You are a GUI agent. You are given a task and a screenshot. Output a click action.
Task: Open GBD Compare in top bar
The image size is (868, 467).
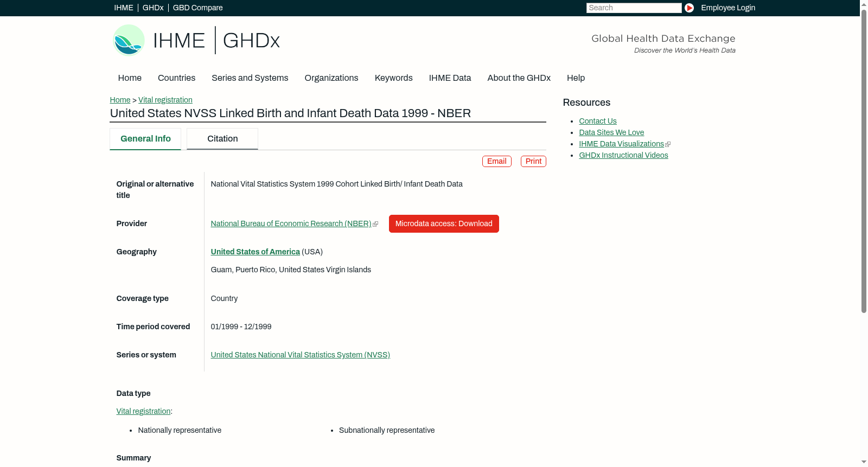click(x=197, y=8)
